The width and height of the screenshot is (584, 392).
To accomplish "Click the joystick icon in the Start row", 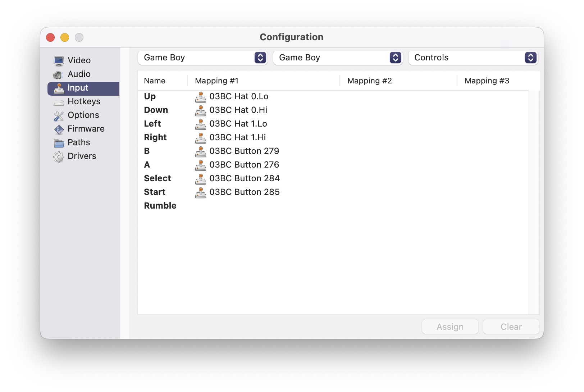I will [201, 192].
